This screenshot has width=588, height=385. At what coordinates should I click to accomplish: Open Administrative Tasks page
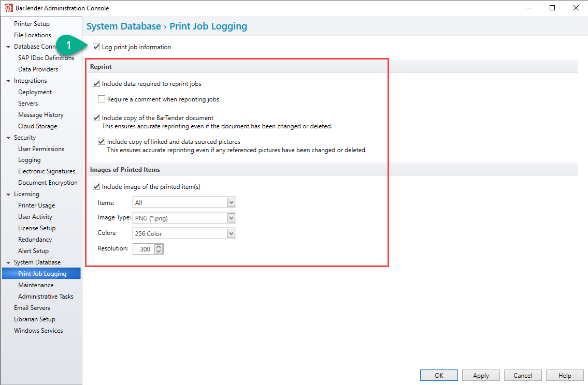click(x=46, y=296)
